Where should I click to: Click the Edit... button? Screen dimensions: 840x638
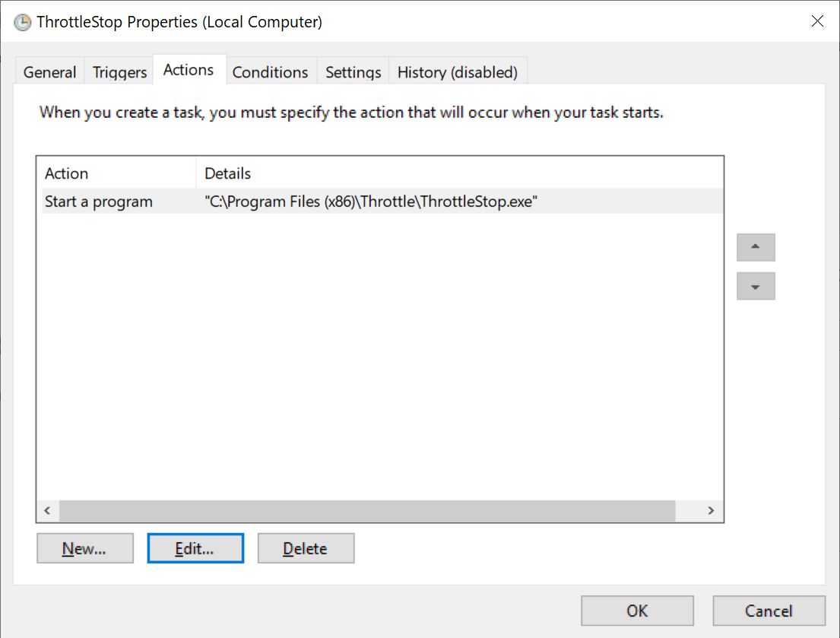(x=195, y=548)
